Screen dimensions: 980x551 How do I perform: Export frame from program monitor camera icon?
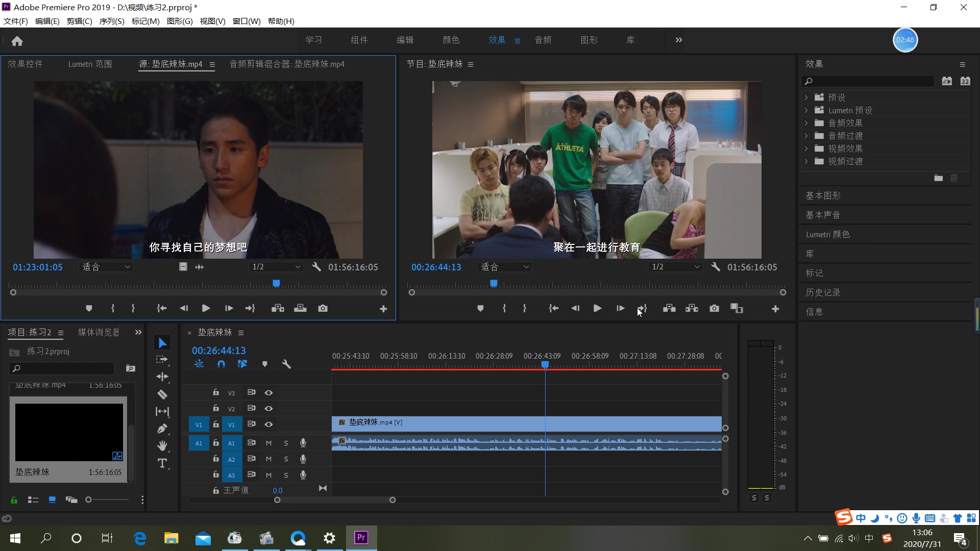tap(714, 309)
